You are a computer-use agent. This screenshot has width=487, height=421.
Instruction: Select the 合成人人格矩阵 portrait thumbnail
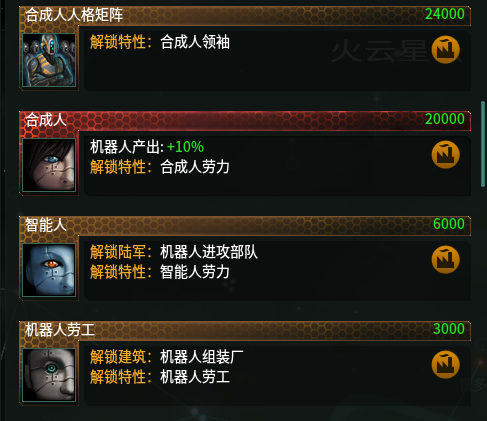click(49, 60)
